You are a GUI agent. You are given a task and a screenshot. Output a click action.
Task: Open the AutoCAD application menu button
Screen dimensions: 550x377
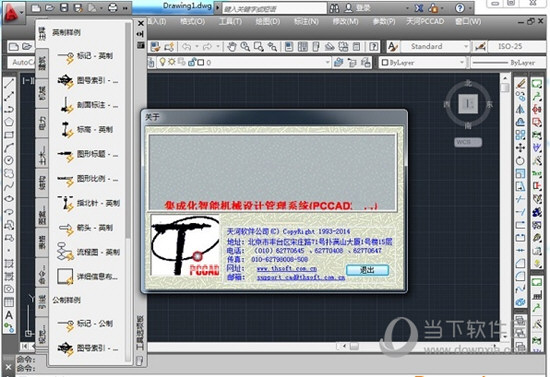coord(13,12)
